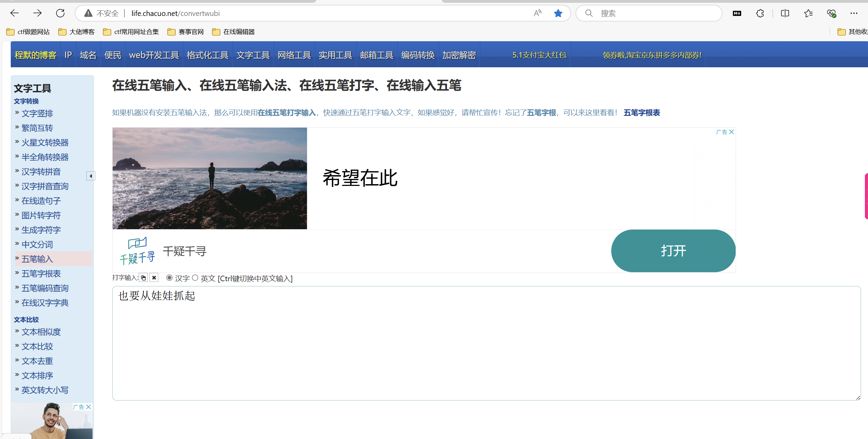Open the 程默的博客 menu item
The height and width of the screenshot is (439, 868).
[36, 55]
